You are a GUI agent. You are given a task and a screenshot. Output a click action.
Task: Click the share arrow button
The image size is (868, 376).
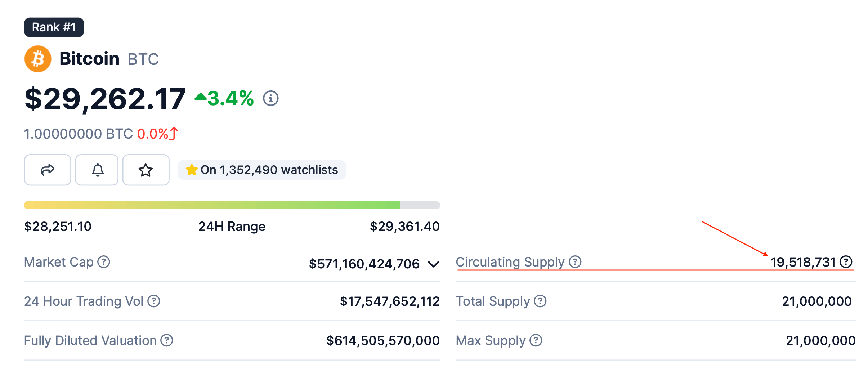48,170
